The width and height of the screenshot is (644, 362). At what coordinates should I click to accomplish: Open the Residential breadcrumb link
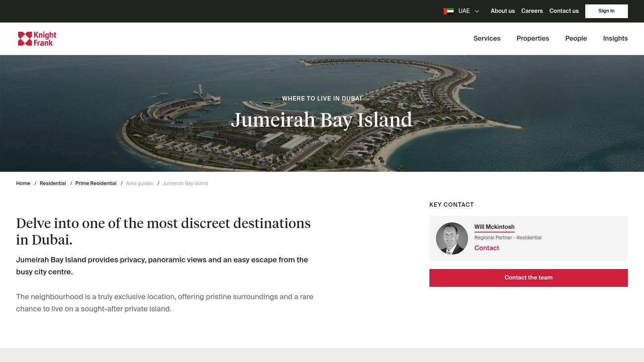coord(53,183)
